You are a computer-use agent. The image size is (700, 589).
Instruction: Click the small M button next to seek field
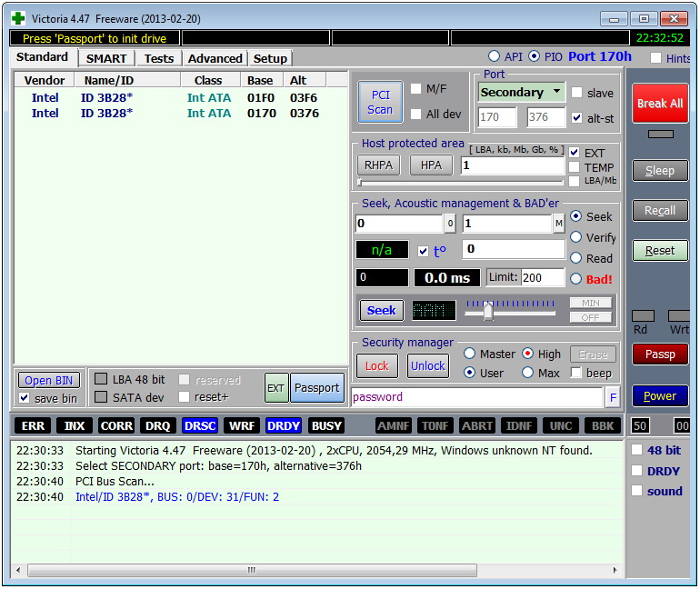[x=558, y=223]
